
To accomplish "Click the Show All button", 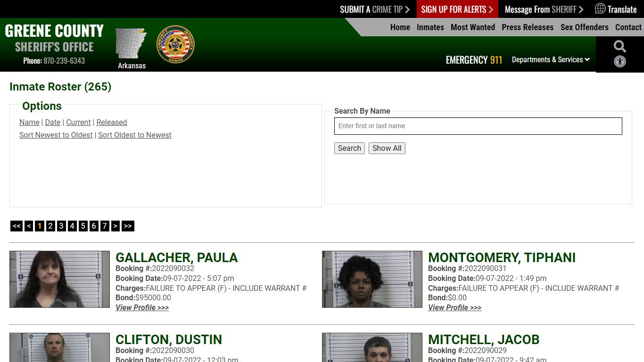I will [x=387, y=148].
